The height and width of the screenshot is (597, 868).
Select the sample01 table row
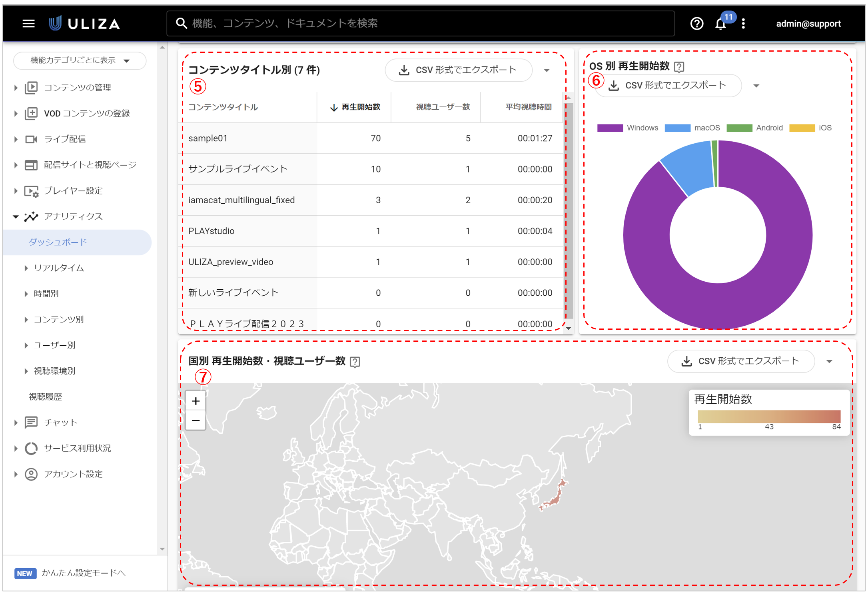tap(371, 138)
